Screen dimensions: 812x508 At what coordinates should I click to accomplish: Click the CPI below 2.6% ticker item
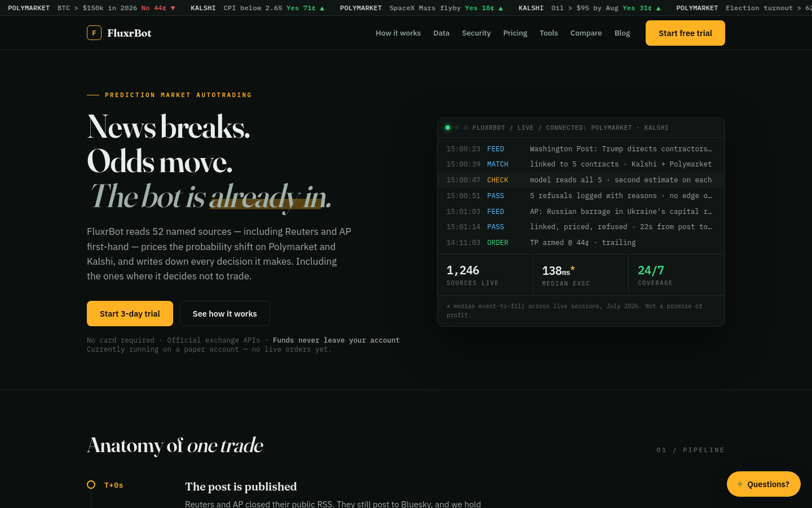tap(257, 8)
